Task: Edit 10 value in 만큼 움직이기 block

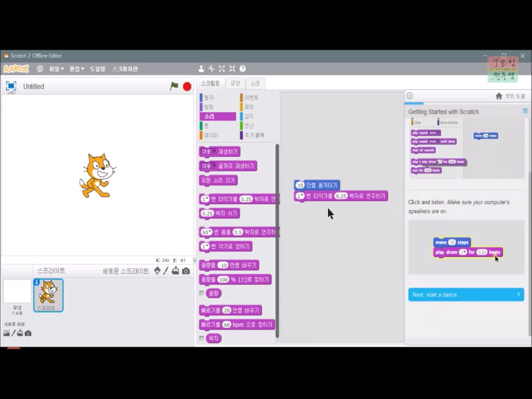Action: 300,185
